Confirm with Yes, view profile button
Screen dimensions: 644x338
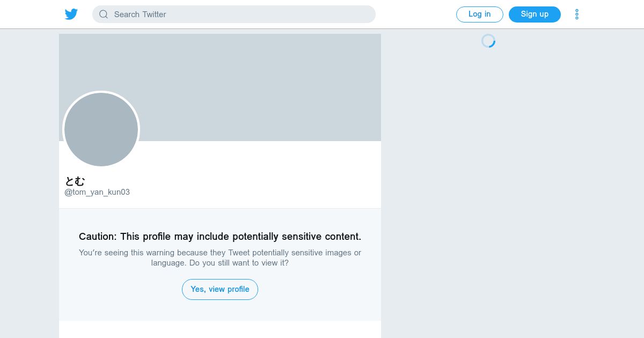pyautogui.click(x=220, y=289)
